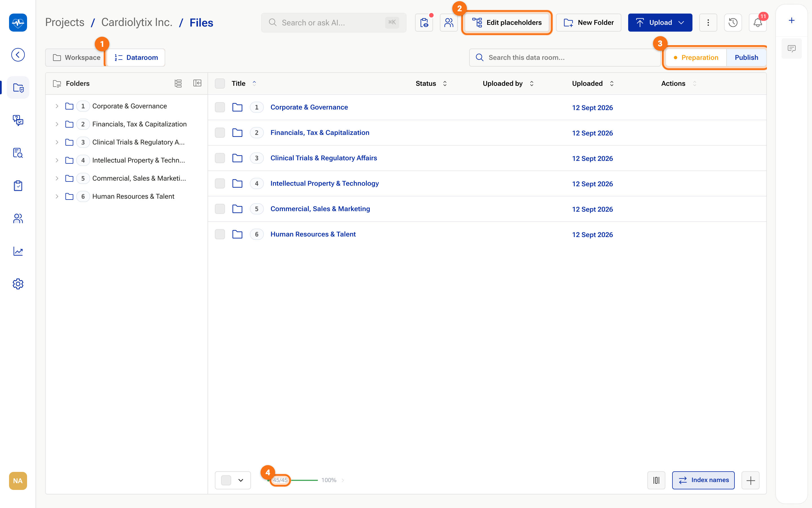Switch to the Dataroom tab

[136, 58]
